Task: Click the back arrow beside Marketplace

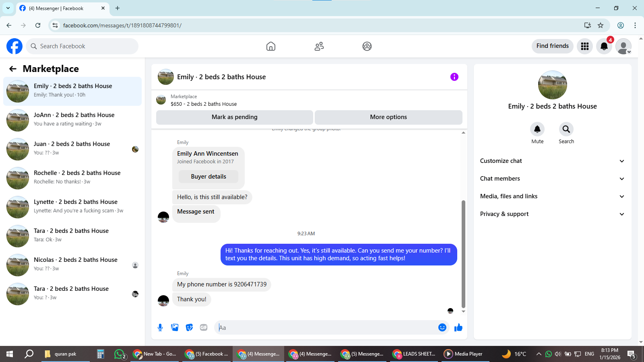Action: 13,69
